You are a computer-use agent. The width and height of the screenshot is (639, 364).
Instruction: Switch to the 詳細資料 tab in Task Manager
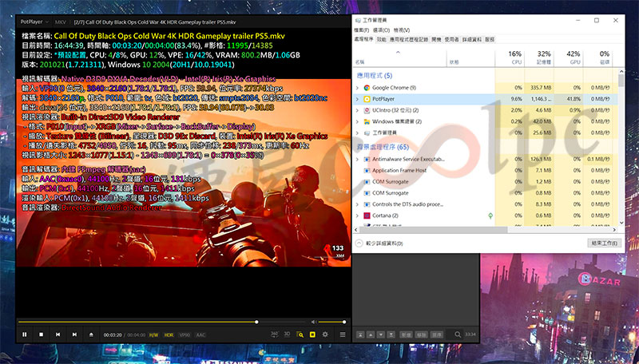pos(472,39)
